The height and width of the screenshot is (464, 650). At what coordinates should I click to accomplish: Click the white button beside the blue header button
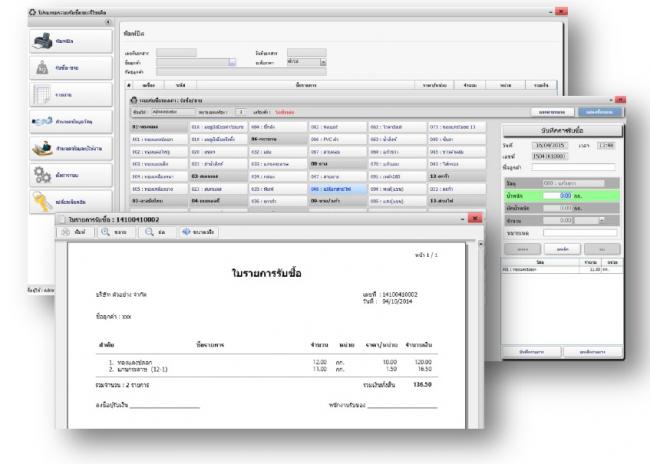point(552,112)
